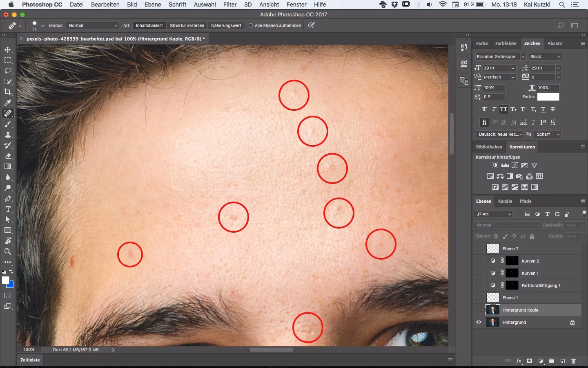Select the Clone Stamp tool

[7, 135]
